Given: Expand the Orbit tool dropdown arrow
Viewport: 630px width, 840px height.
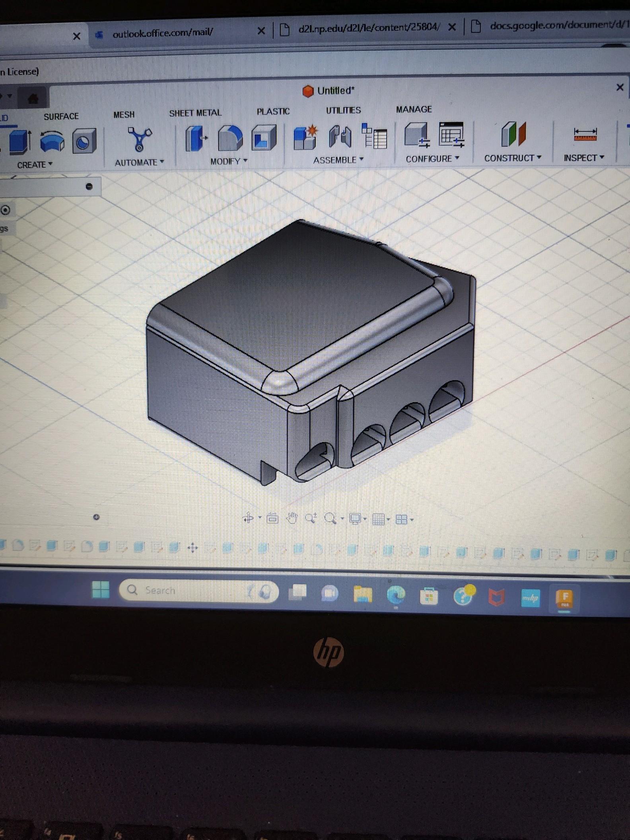Looking at the screenshot, I should click(x=260, y=517).
